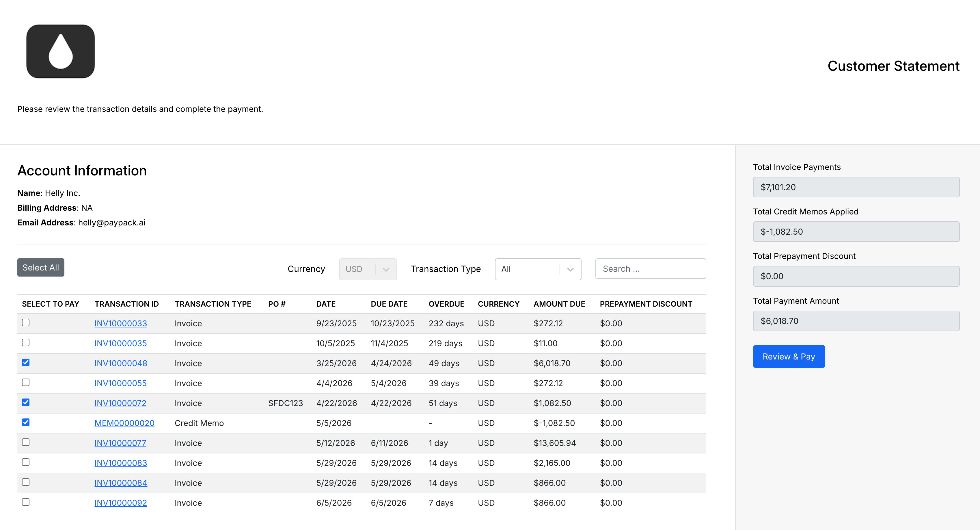Click the OVERDUE column header
Viewport: 980px width, 530px height.
click(446, 304)
